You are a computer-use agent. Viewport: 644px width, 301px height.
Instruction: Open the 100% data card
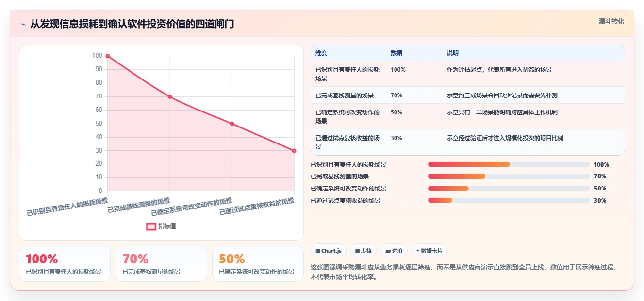(65, 264)
